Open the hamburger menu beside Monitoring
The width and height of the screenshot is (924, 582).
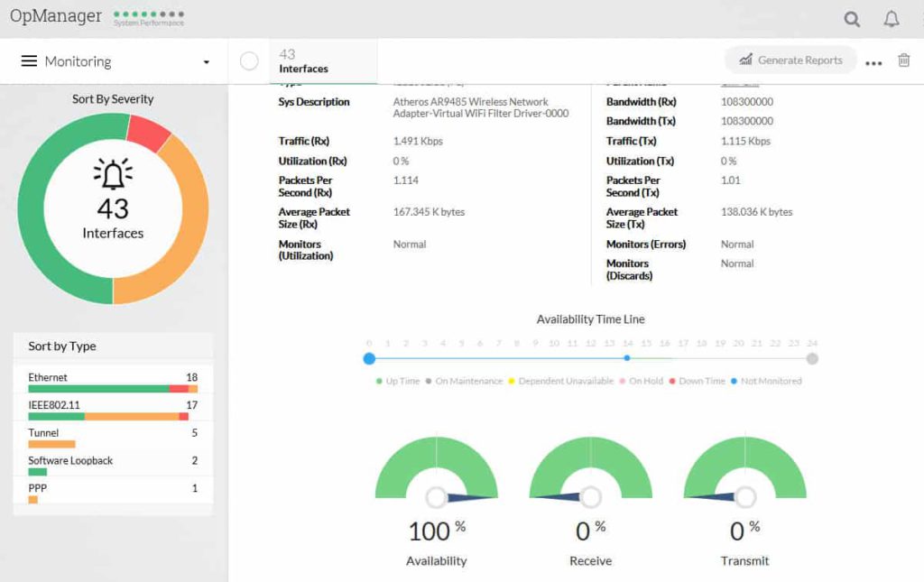30,60
